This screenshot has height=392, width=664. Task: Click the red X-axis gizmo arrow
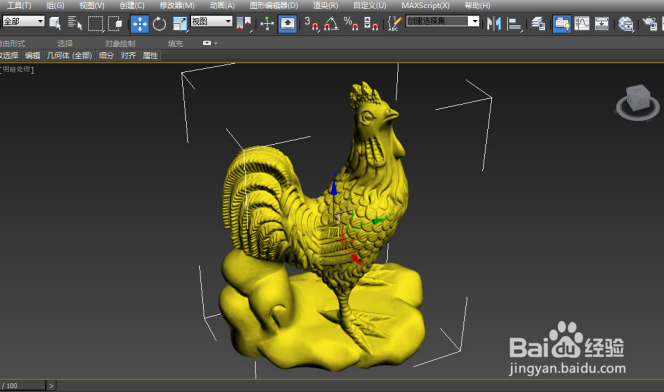coord(356,259)
